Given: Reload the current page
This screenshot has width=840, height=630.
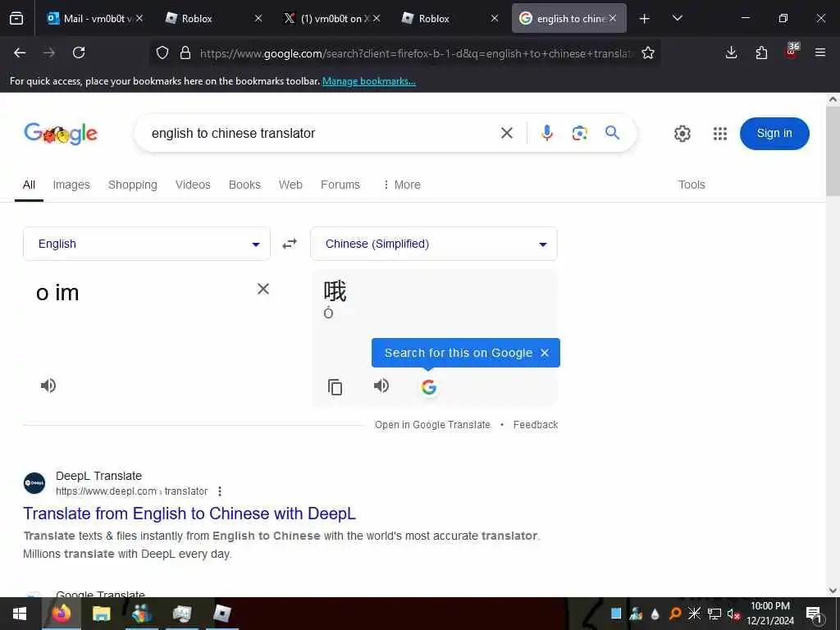Looking at the screenshot, I should [x=79, y=52].
